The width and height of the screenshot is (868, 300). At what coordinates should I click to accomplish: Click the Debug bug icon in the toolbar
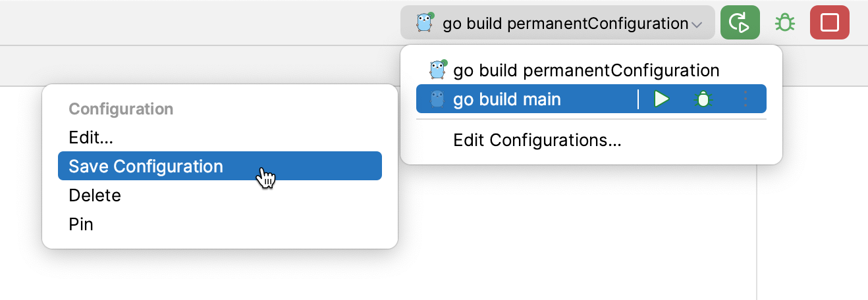click(x=784, y=23)
